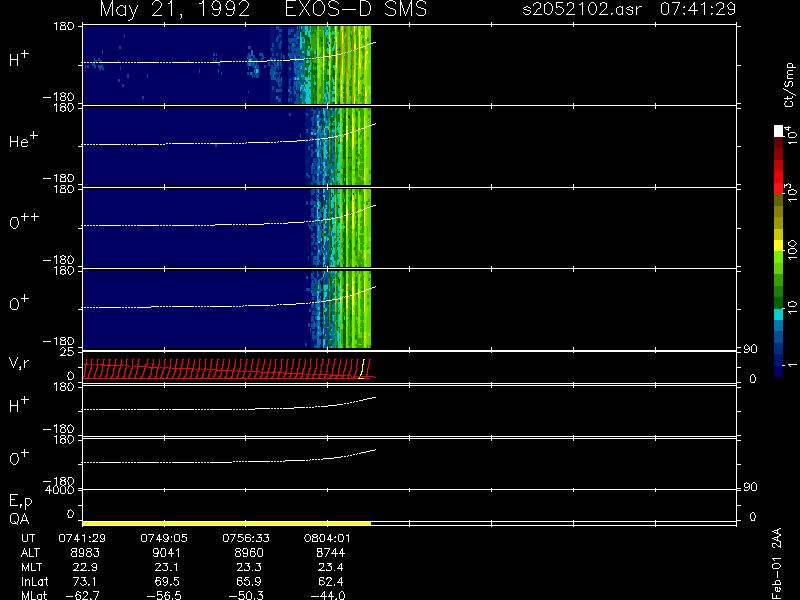This screenshot has width=800, height=600.
Task: Click the InLat value "65.9"
Action: 248,581
